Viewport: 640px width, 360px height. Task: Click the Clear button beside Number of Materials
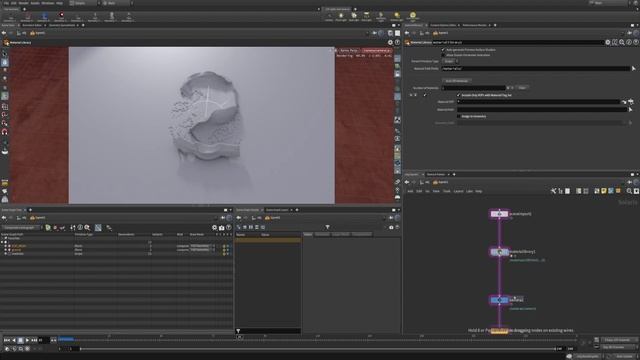[522, 88]
